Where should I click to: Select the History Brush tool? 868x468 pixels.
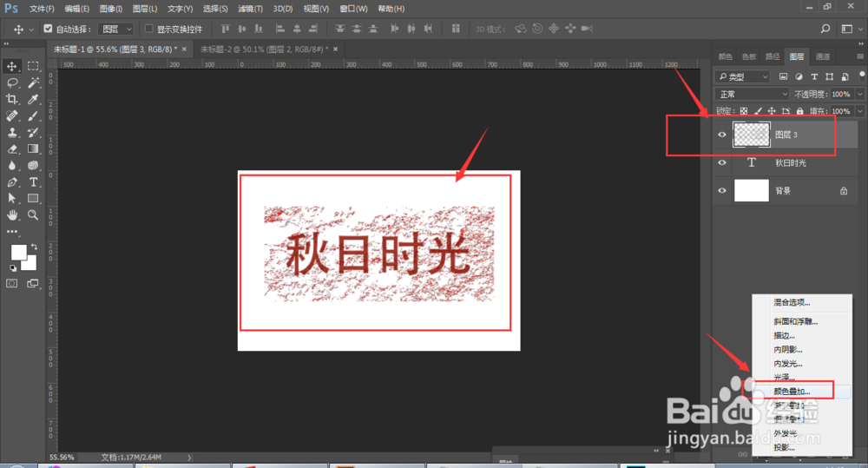click(x=33, y=132)
